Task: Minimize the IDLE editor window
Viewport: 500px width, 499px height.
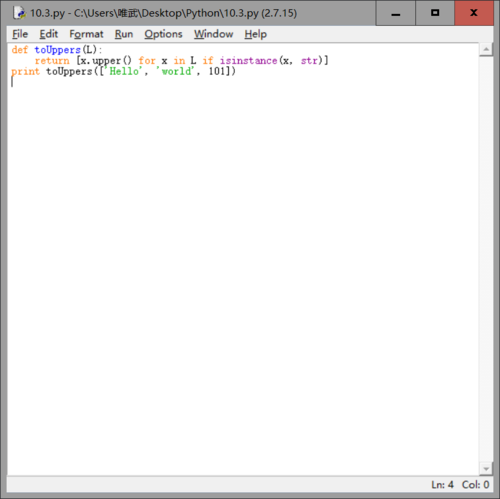Action: [396, 13]
